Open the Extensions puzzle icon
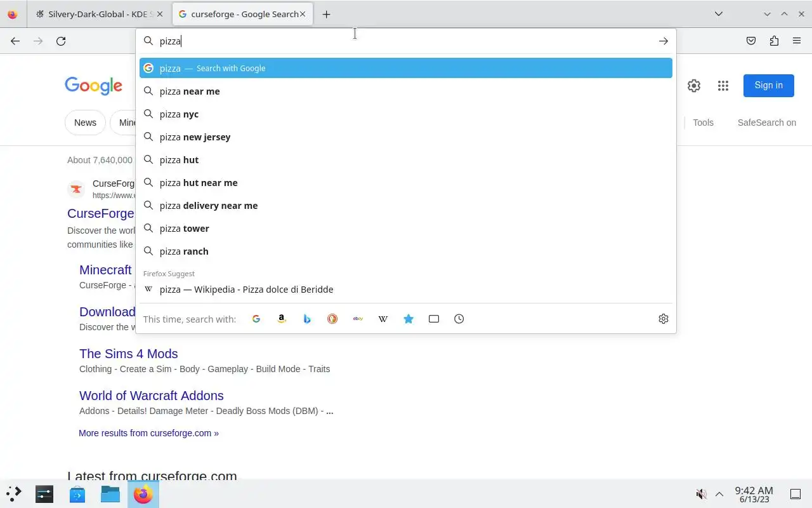812x508 pixels. (774, 41)
